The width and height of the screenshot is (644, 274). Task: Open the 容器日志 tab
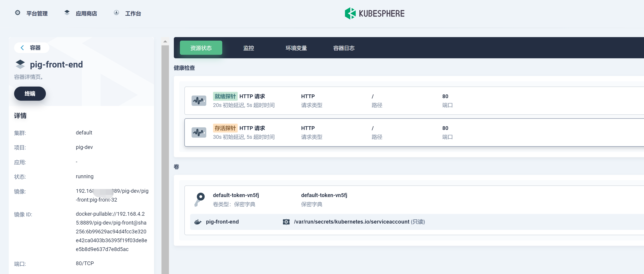click(x=344, y=48)
